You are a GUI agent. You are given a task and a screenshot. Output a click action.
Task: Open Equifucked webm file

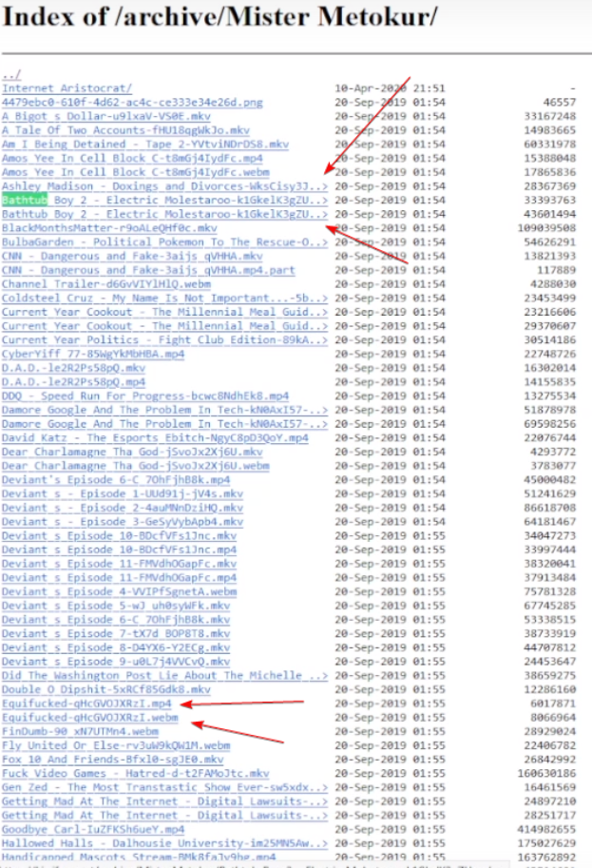pyautogui.click(x=89, y=718)
